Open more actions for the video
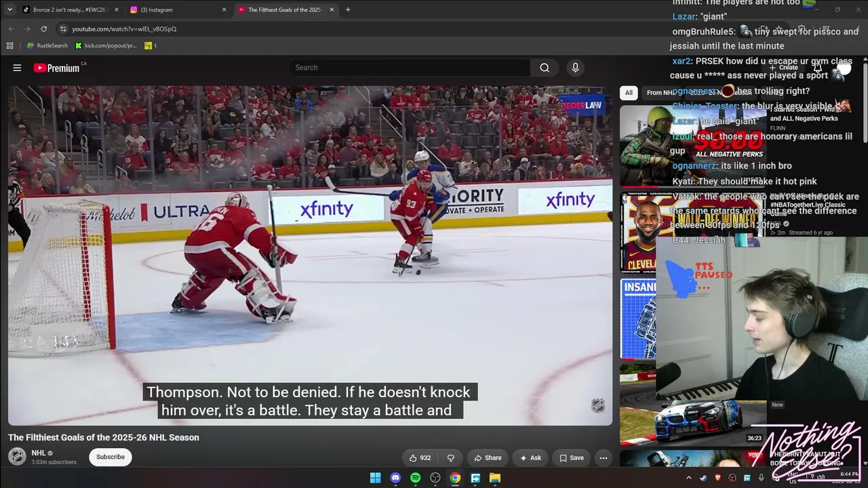The image size is (868, 488). coord(603,457)
